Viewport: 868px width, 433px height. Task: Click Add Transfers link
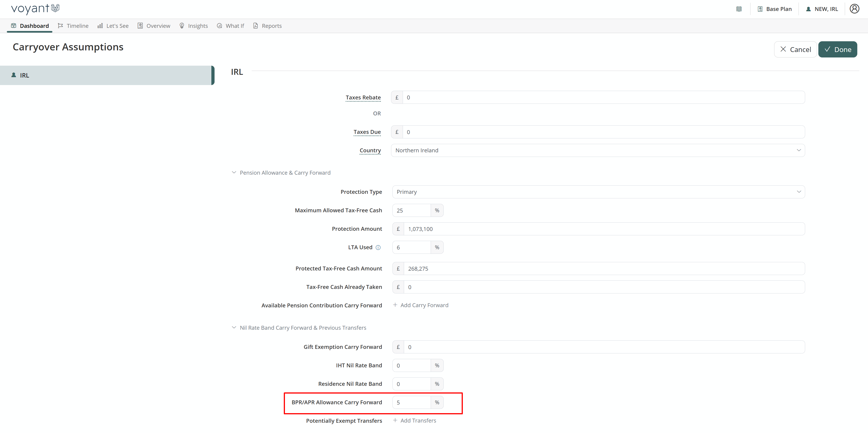[415, 420]
